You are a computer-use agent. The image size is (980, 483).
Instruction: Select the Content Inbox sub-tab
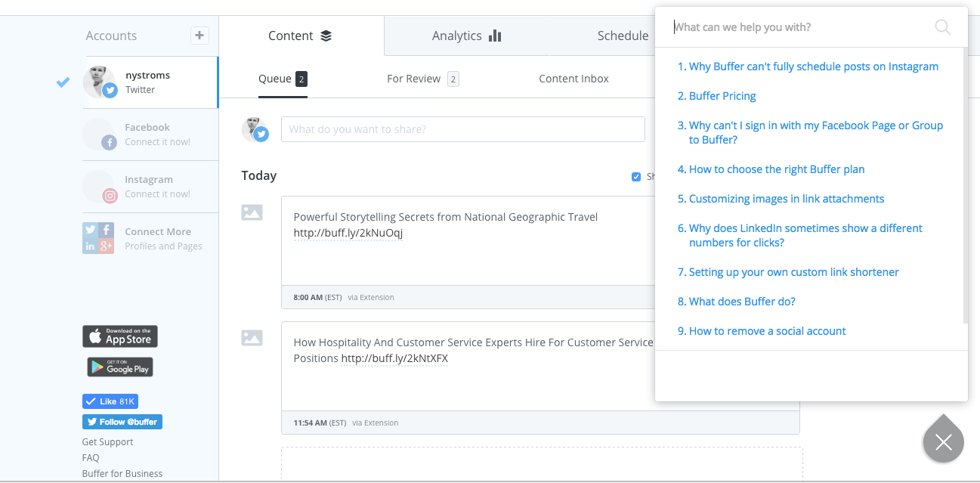tap(573, 79)
